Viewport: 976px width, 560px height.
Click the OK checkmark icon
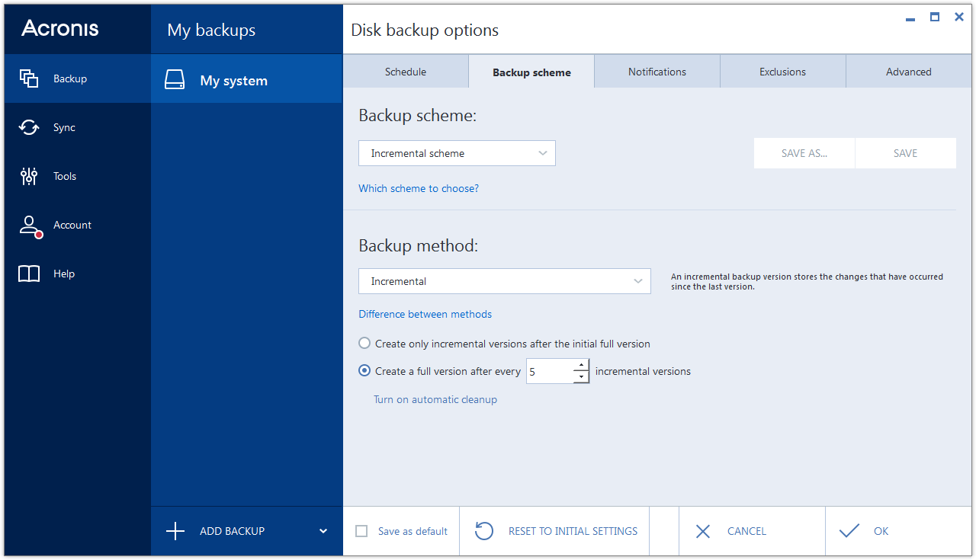coord(849,531)
